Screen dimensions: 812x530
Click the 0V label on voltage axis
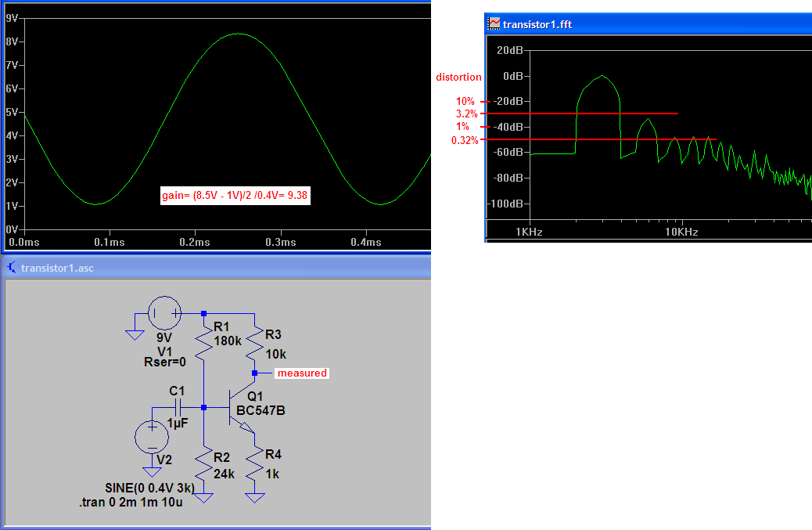[12, 229]
